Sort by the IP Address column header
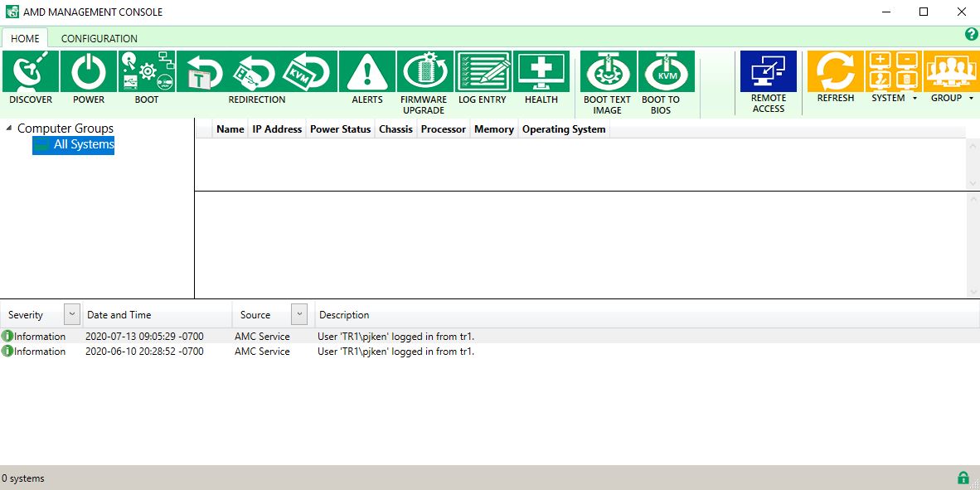This screenshot has width=980, height=490. [277, 129]
